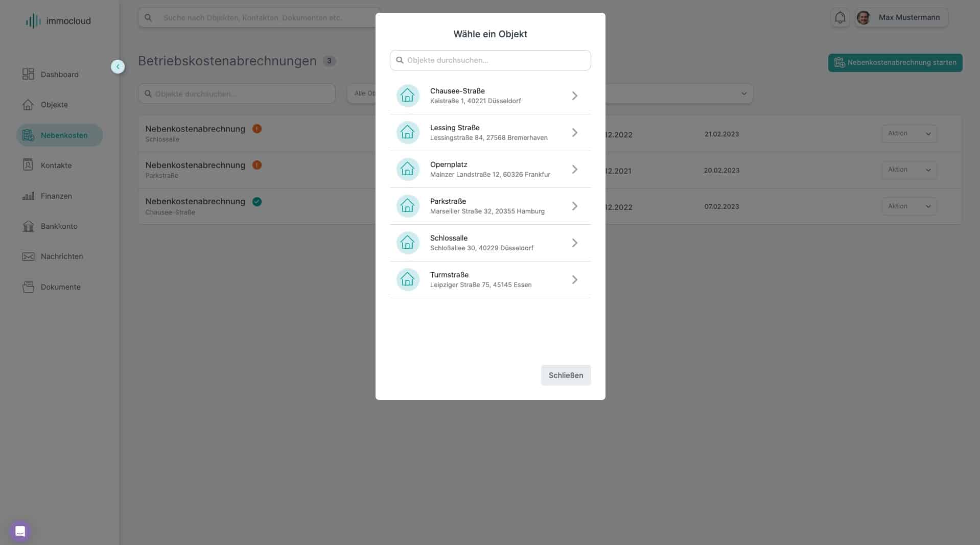Select Leipziger Straße 75, 45145 Essen address
The image size is (980, 545).
480,285
